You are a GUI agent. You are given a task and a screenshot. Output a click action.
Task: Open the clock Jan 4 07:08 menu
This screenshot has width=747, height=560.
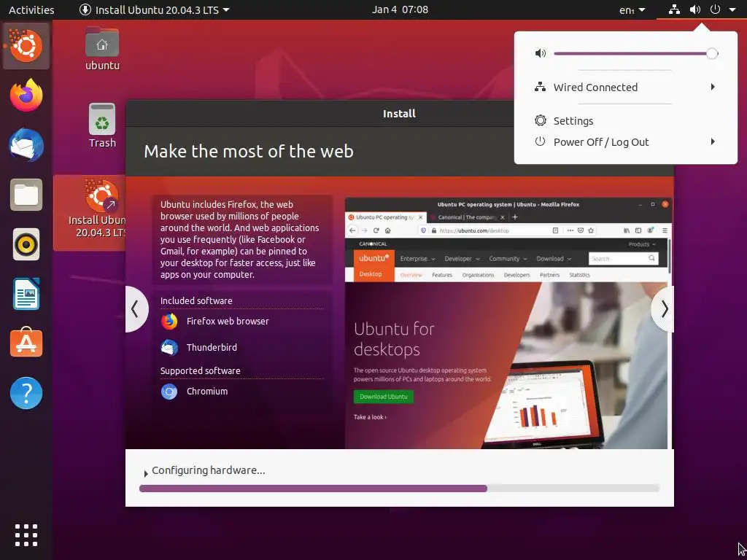point(400,9)
